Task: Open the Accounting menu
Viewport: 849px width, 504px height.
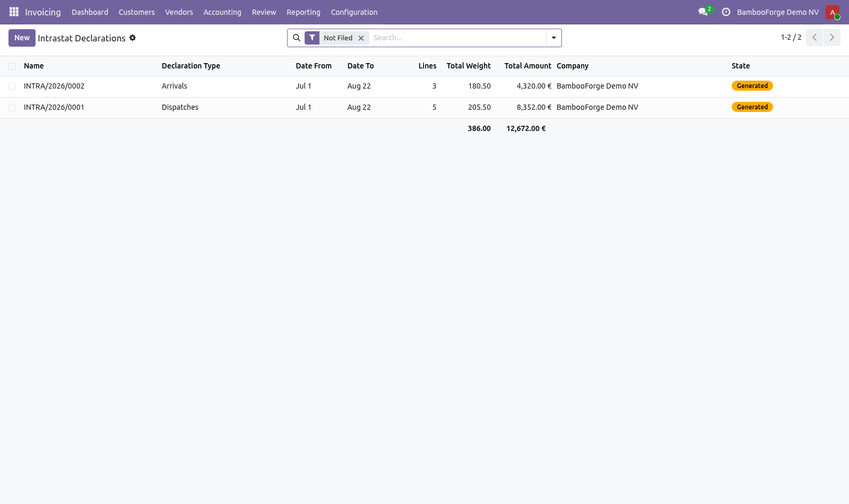Action: click(222, 12)
